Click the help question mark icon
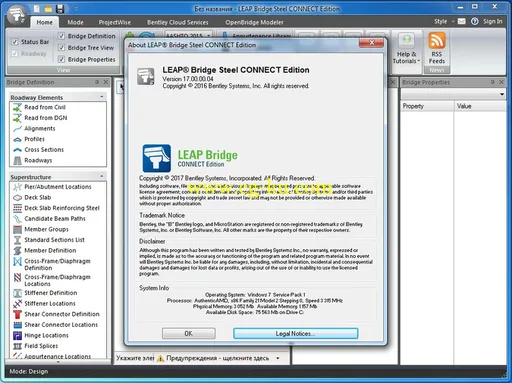512x383 pixels. 474,21
